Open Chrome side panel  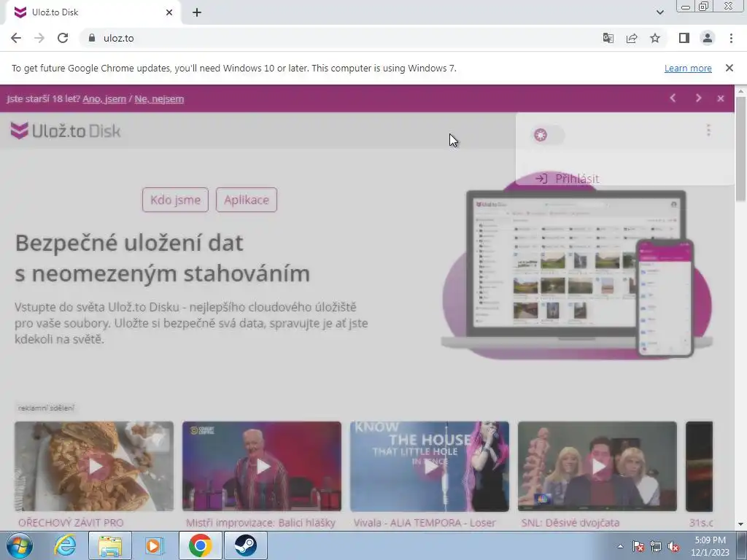(x=684, y=38)
